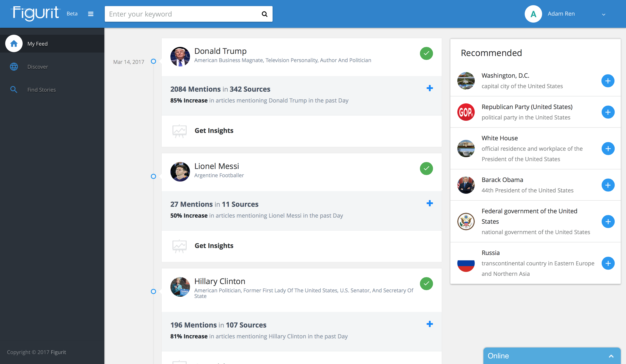Click the Argentine Footballer subtitle
Image resolution: width=626 pixels, height=364 pixels.
pyautogui.click(x=219, y=175)
